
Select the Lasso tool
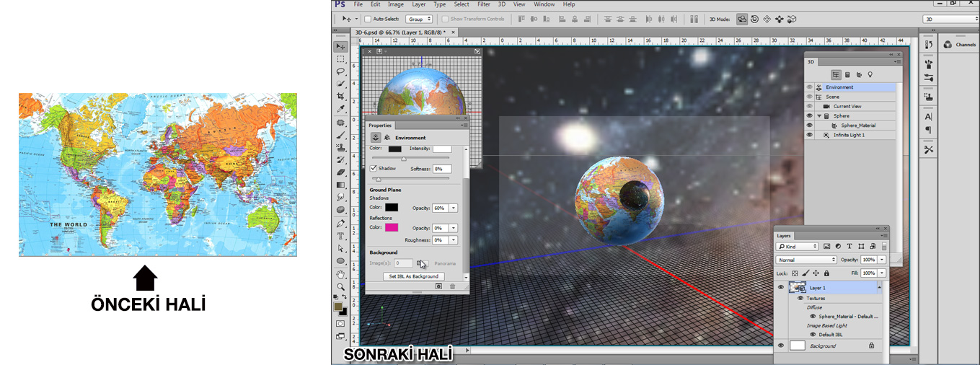click(341, 71)
